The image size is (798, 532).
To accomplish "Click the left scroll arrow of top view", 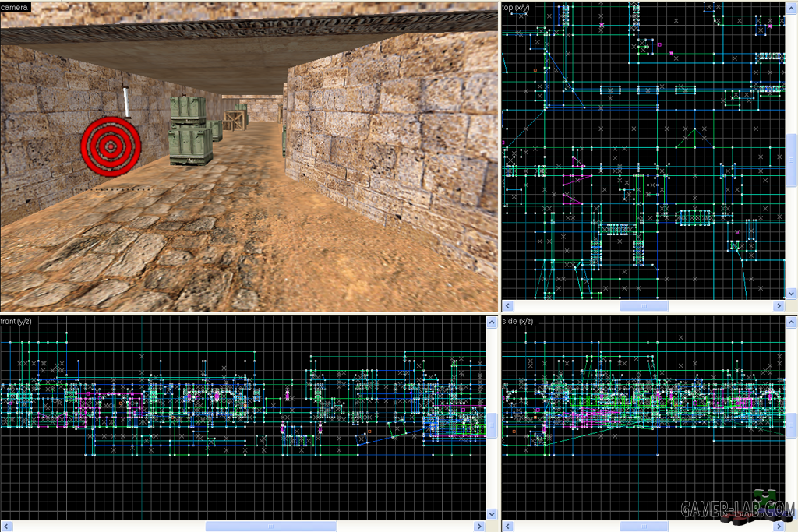I will point(507,305).
